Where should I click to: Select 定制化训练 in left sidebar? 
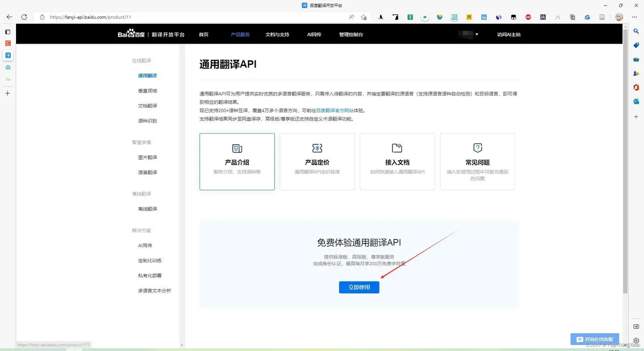point(149,260)
